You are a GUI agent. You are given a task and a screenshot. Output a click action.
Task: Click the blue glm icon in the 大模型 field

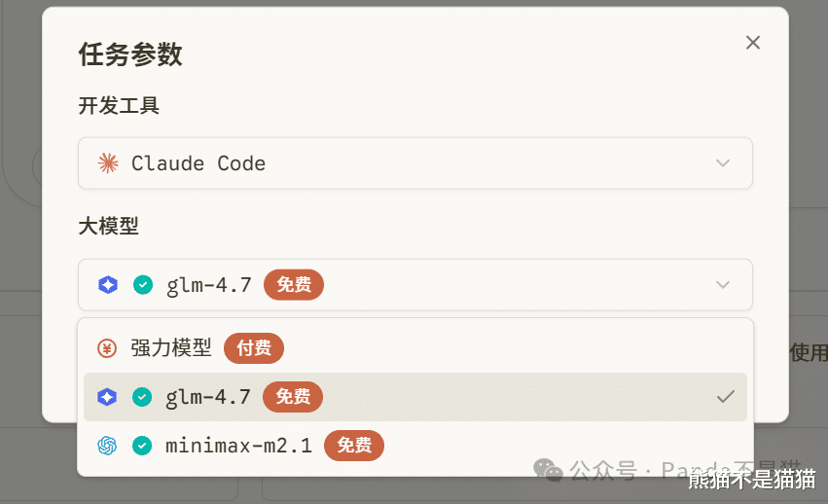108,285
